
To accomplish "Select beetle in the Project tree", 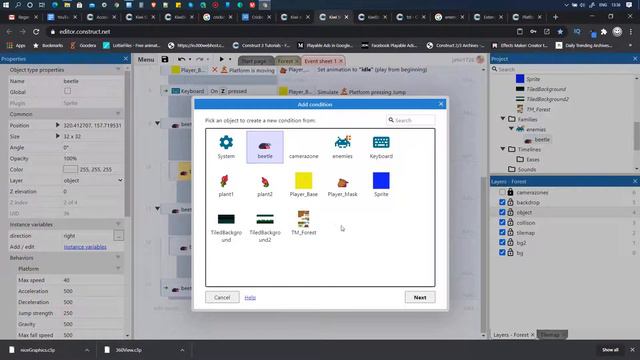I will 542,139.
